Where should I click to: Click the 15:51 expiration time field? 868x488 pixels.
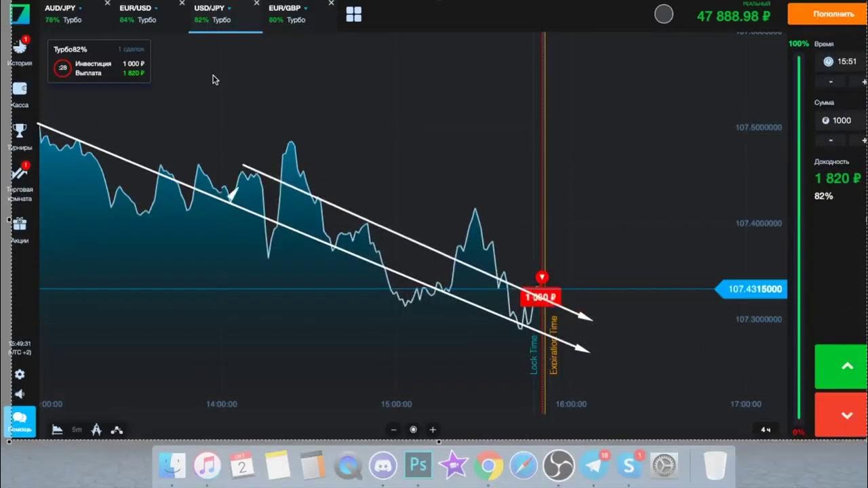coord(841,62)
